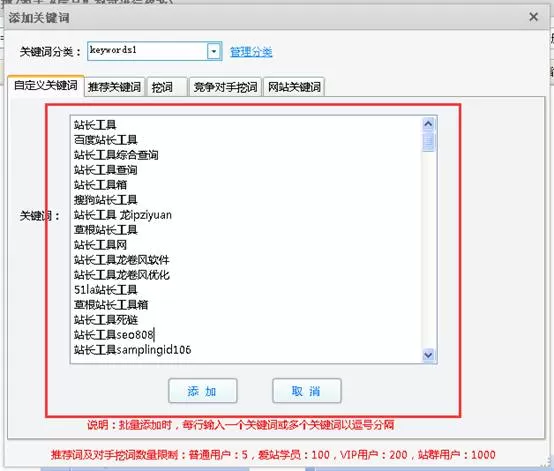The height and width of the screenshot is (471, 554).
Task: Click the line 站长工具龙卷风优化
Action: coord(122,275)
